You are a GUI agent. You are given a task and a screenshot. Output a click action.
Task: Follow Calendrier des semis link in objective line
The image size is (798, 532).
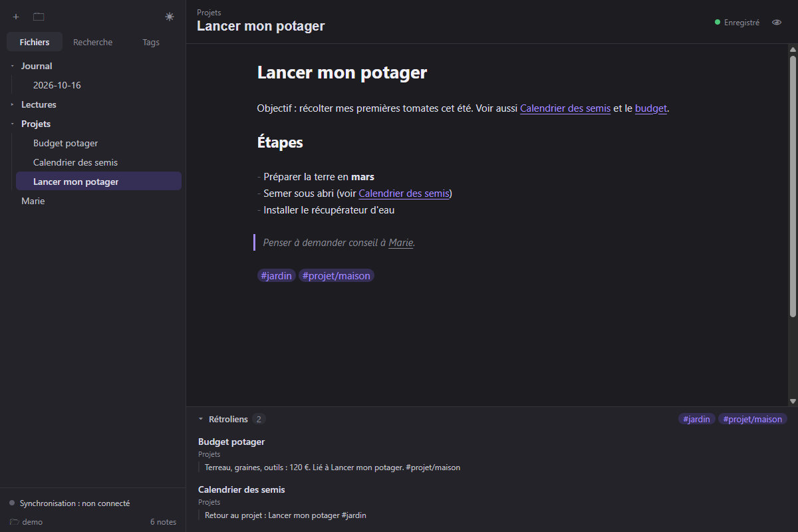point(565,108)
